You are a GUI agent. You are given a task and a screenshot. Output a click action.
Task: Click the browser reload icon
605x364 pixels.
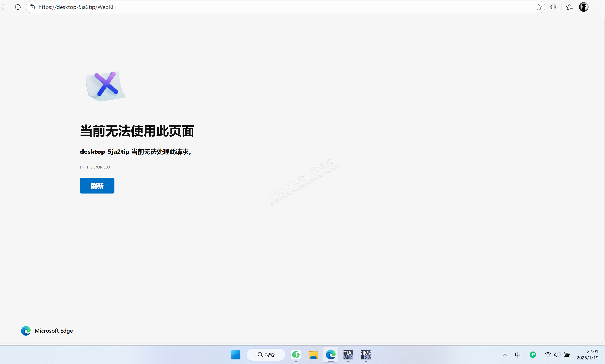[x=18, y=7]
